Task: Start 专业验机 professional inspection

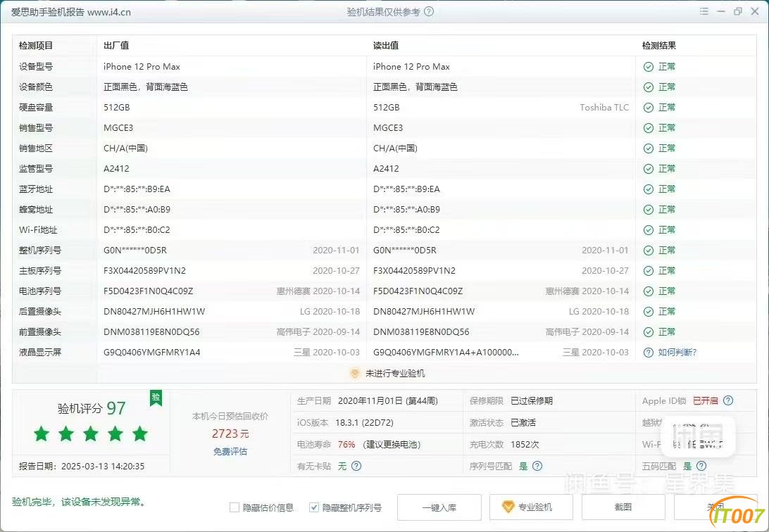Action: [531, 507]
